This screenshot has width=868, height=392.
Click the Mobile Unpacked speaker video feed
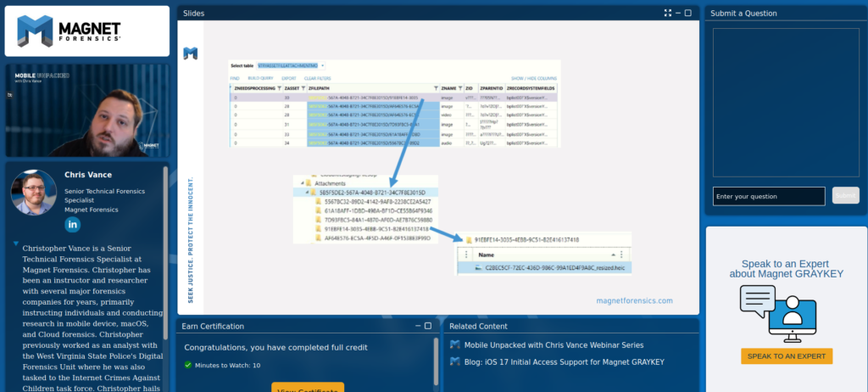tap(87, 110)
